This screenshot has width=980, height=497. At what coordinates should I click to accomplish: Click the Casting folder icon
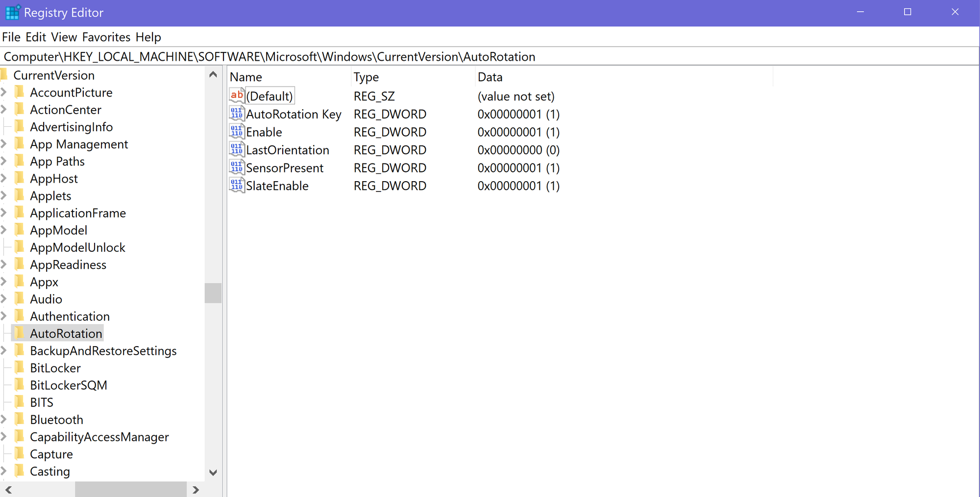point(20,471)
